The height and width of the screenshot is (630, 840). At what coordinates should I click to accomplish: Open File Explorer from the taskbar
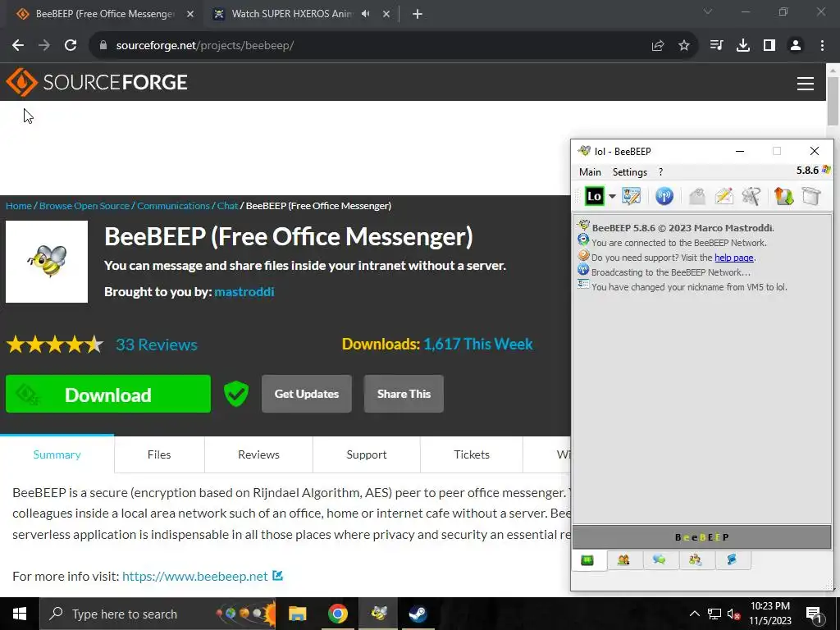click(297, 614)
